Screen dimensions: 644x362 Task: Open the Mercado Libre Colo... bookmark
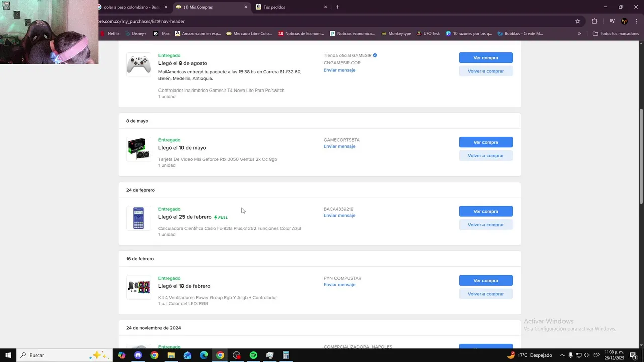(x=249, y=34)
